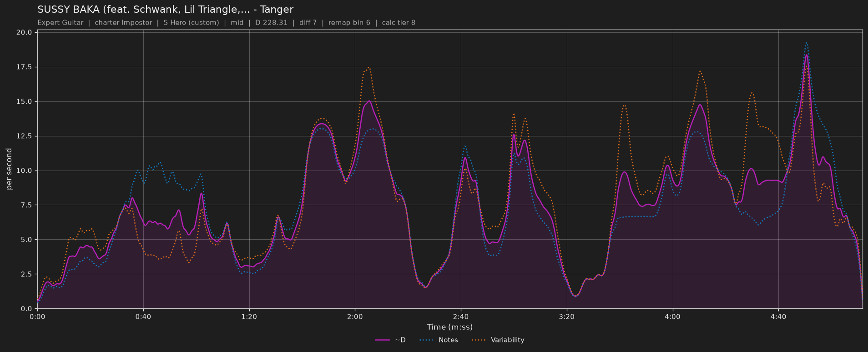Click the x-axis tick '0:40'
The height and width of the screenshot is (352, 868).
(x=143, y=317)
